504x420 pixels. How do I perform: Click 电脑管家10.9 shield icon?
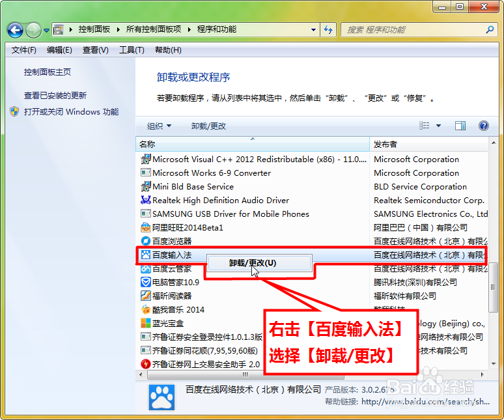click(146, 282)
